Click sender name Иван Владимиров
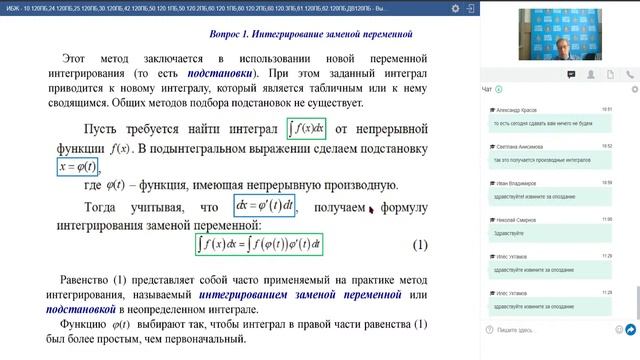Screen dimensions: 640x360 coord(516,183)
